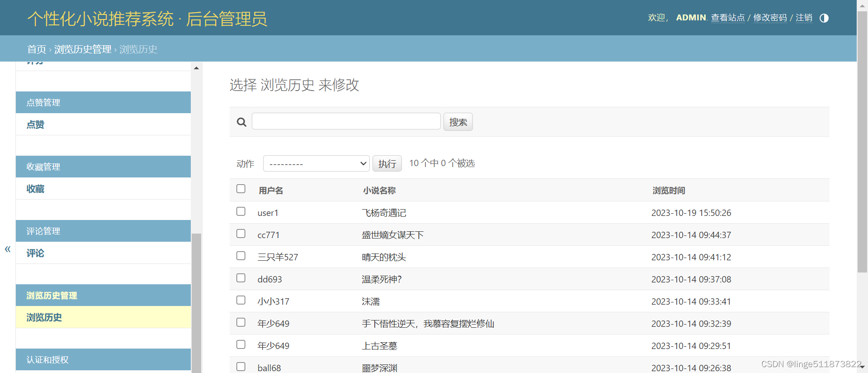Screen dimensions: 868x373
Task: Focus the search input field
Action: [x=346, y=121]
